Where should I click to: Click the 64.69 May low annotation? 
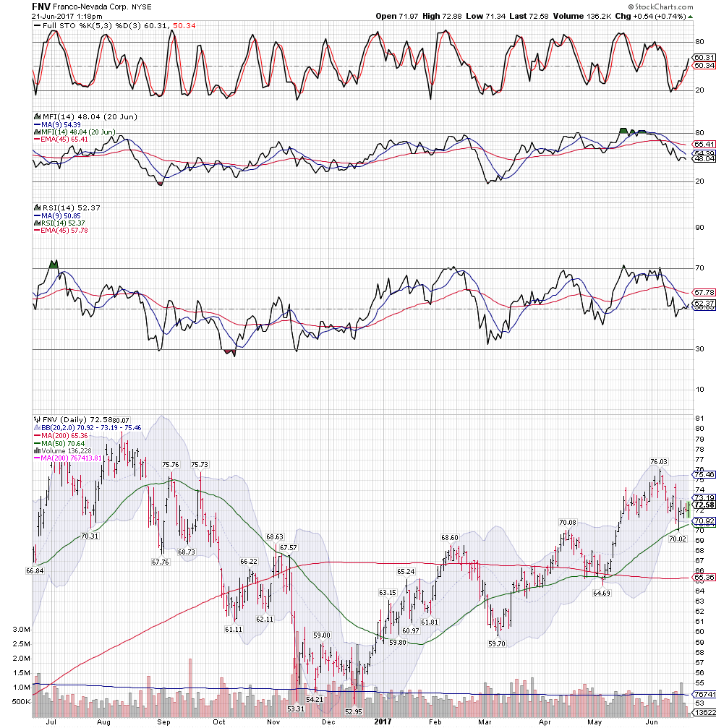coord(602,594)
